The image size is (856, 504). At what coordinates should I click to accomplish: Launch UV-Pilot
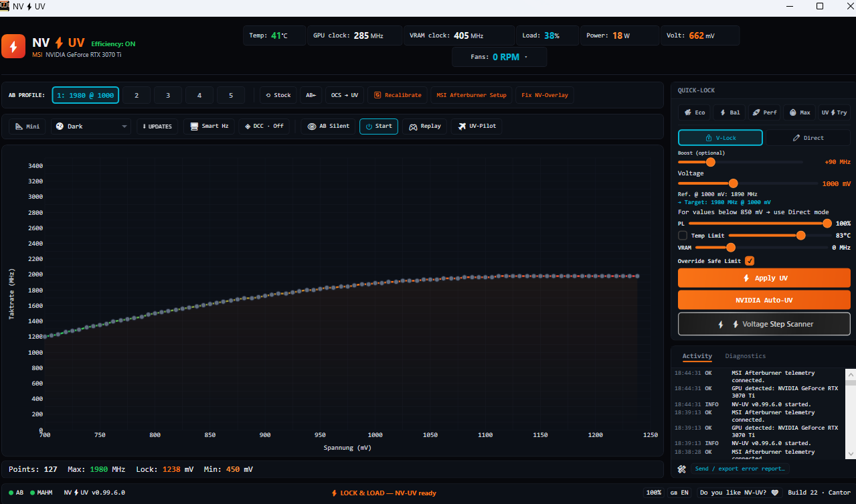click(x=476, y=127)
